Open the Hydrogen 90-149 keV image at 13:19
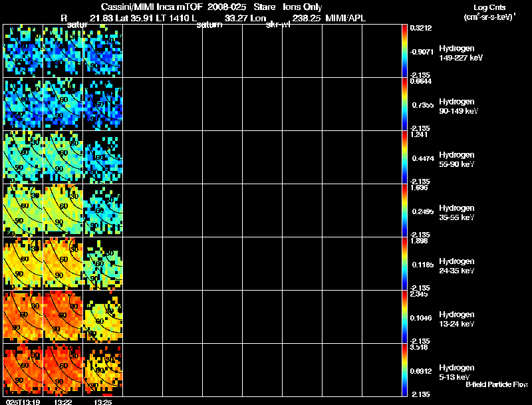This screenshot has height=405, width=532. point(23,104)
